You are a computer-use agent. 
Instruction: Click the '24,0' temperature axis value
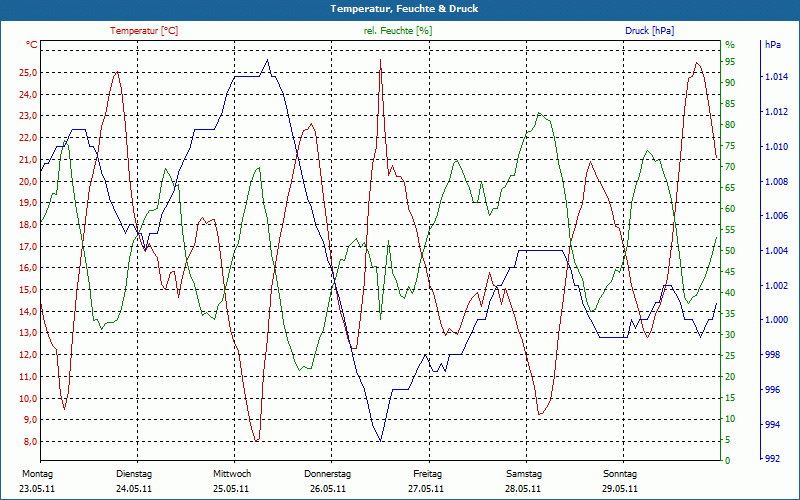[28, 94]
